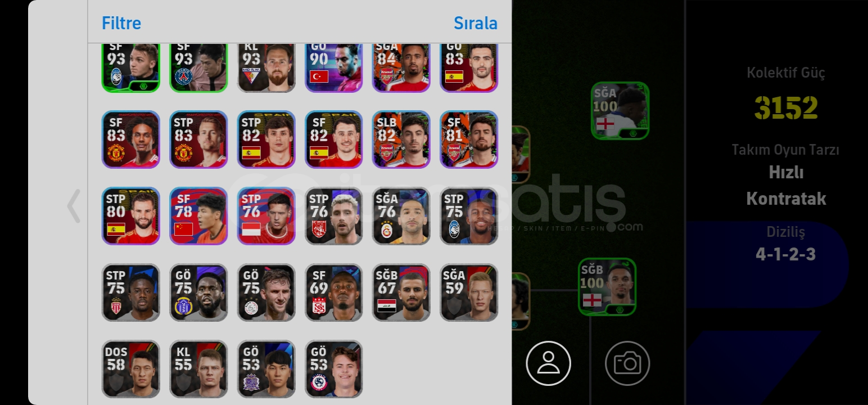
Task: Choose the SĞA 59 blond player card
Action: [x=469, y=292]
